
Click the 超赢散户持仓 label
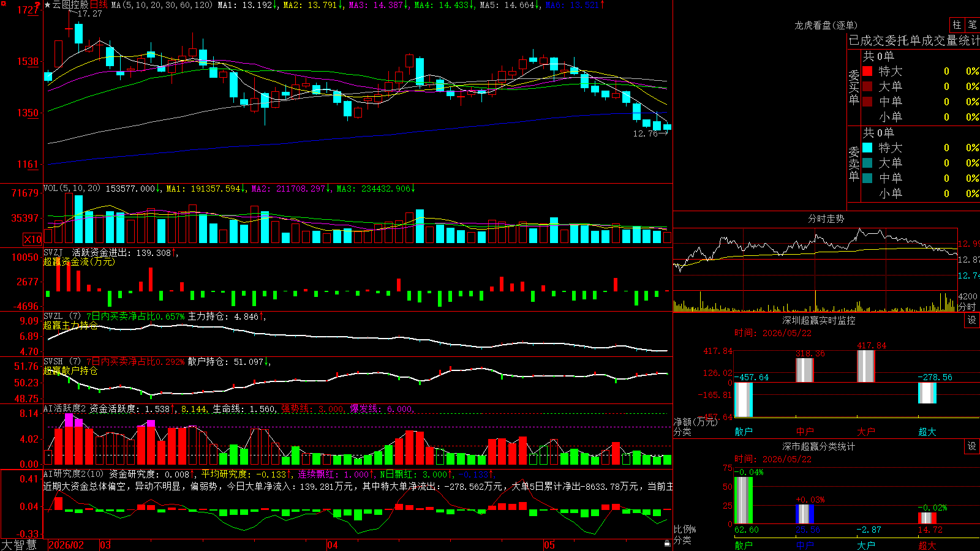[70, 370]
